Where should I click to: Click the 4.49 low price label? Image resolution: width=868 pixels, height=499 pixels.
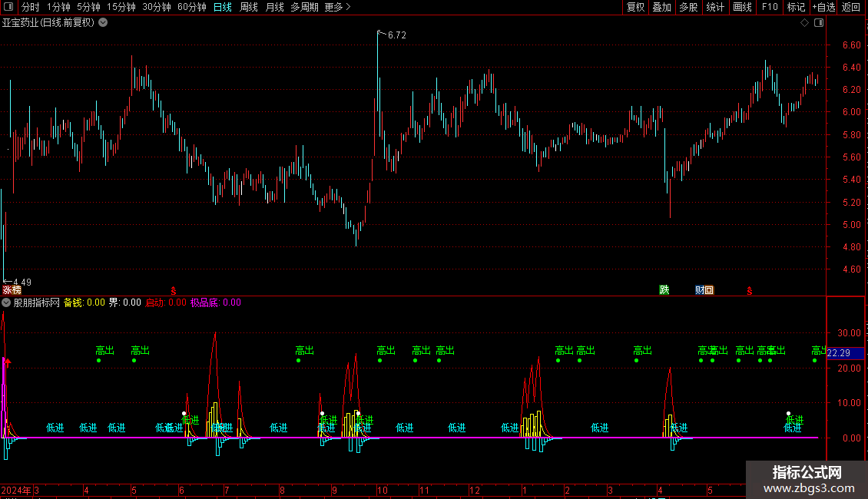[22, 283]
